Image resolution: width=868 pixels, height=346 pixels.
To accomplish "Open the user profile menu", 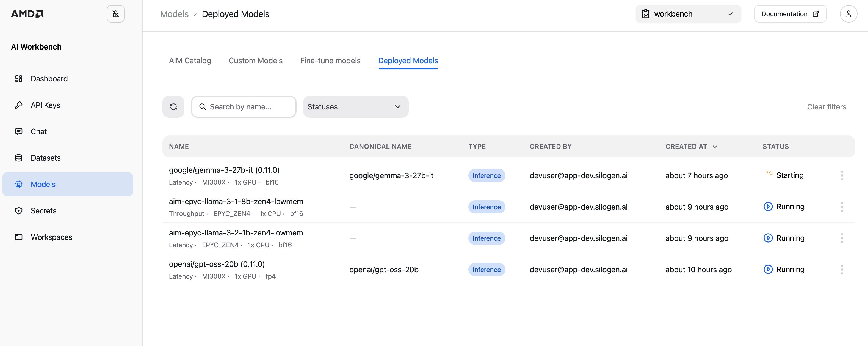I will coord(848,14).
